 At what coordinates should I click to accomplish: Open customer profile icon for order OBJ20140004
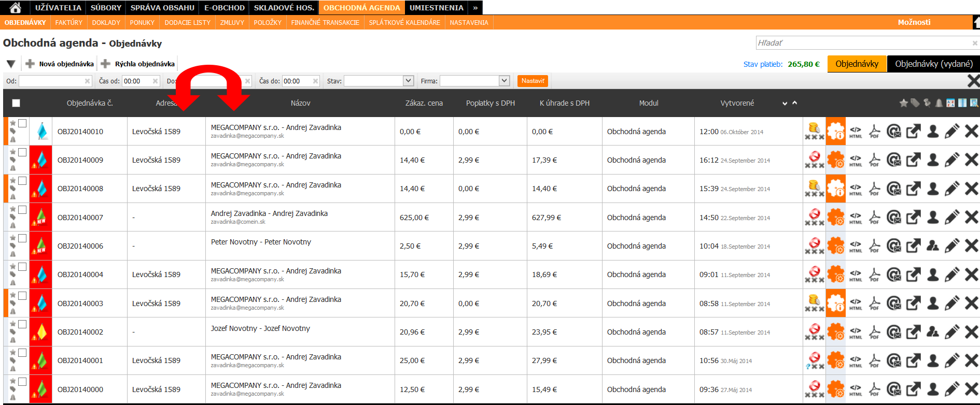(933, 274)
